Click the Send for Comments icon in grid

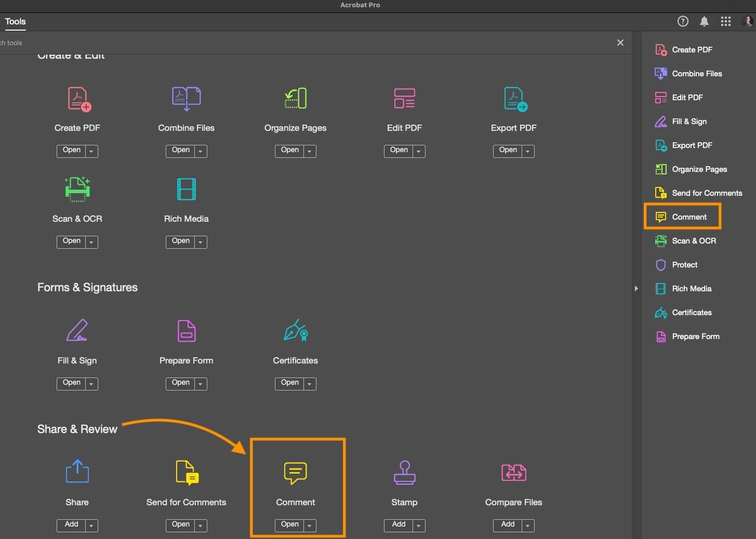point(187,473)
